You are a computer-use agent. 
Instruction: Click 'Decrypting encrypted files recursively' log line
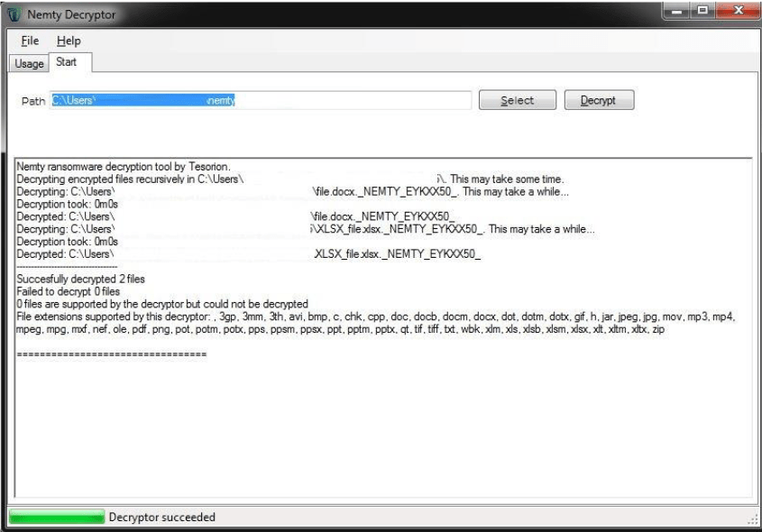pos(290,179)
